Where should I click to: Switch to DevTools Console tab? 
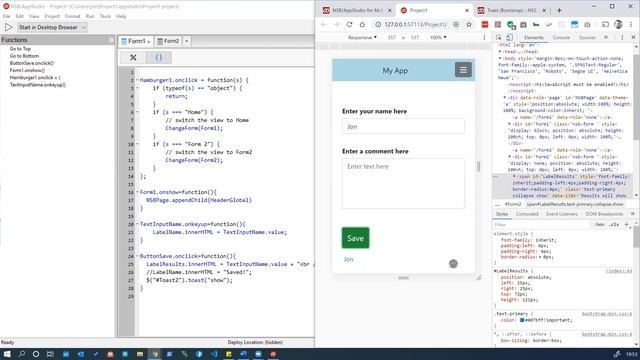click(561, 38)
